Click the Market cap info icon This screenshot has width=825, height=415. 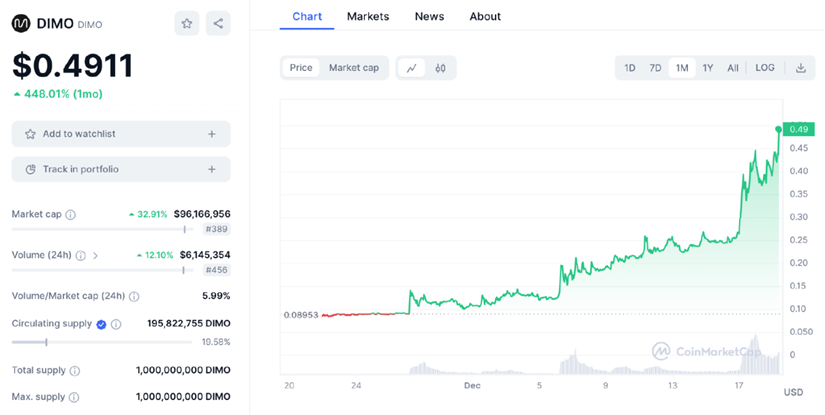tap(71, 214)
